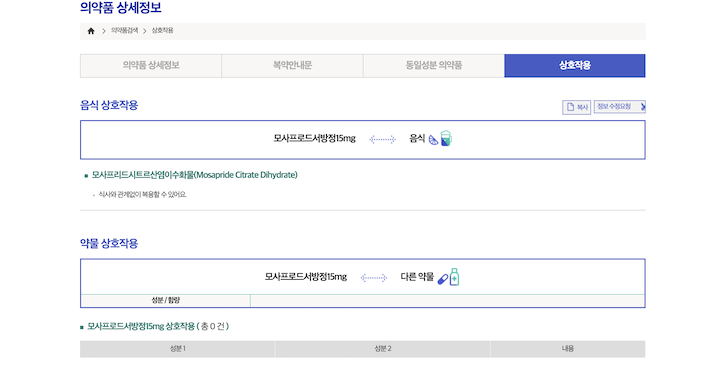Screen dimensions: 720x374
Task: Click the 성분 1 column header
Action: click(x=178, y=349)
